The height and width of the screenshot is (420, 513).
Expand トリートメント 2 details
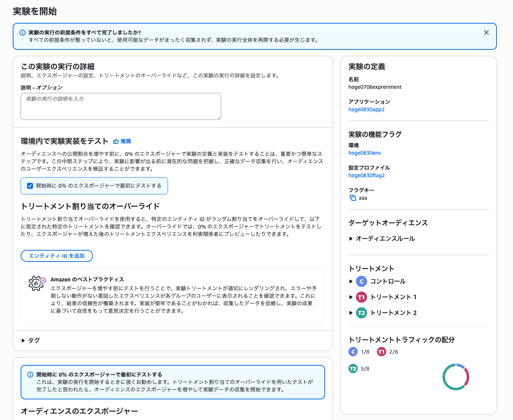pos(351,313)
